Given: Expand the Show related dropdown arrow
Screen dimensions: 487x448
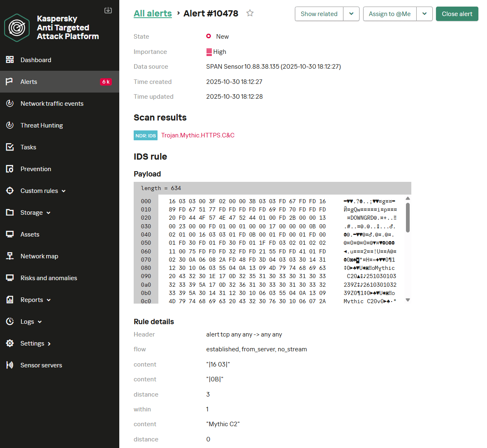Looking at the screenshot, I should (x=351, y=14).
